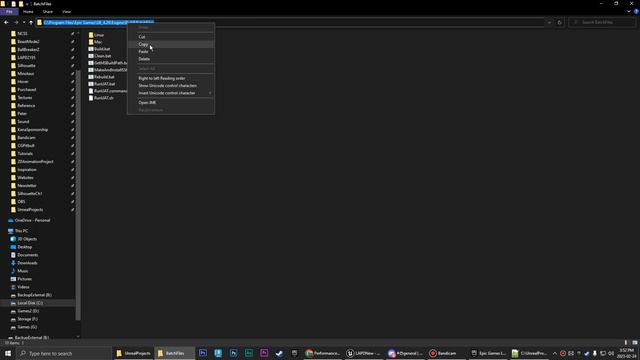Screen dimensions: 640x360
Task: Open the OBS quick access folder
Action: click(x=21, y=202)
